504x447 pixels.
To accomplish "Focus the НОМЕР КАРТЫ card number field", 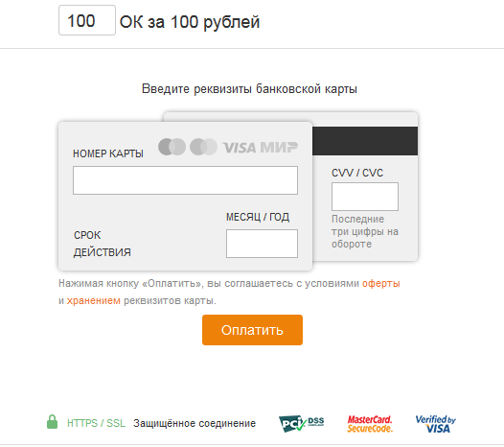I will (185, 180).
